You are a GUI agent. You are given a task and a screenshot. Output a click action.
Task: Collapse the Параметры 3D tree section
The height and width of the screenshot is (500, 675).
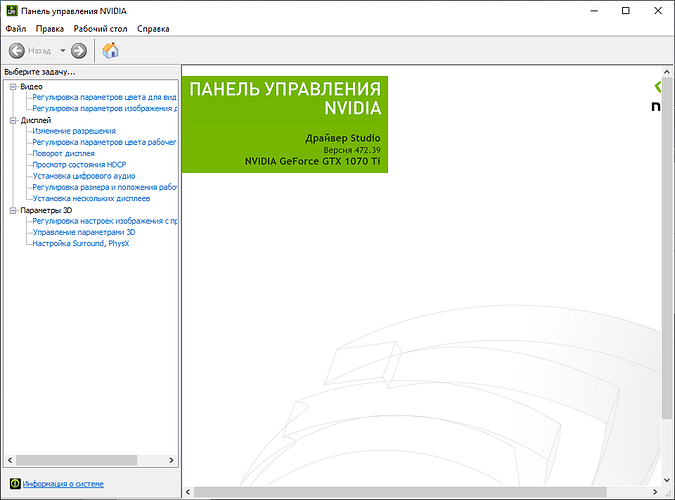coord(13,210)
